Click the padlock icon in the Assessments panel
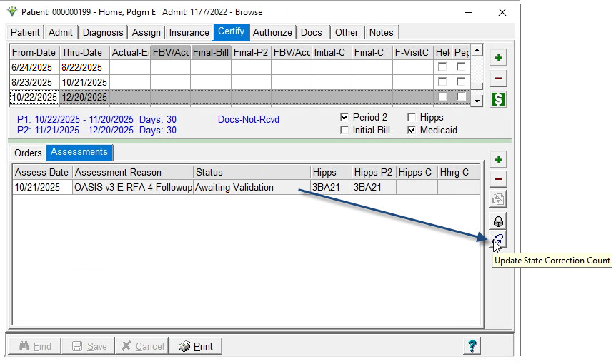Screen dimensions: 616x364 tap(498, 221)
